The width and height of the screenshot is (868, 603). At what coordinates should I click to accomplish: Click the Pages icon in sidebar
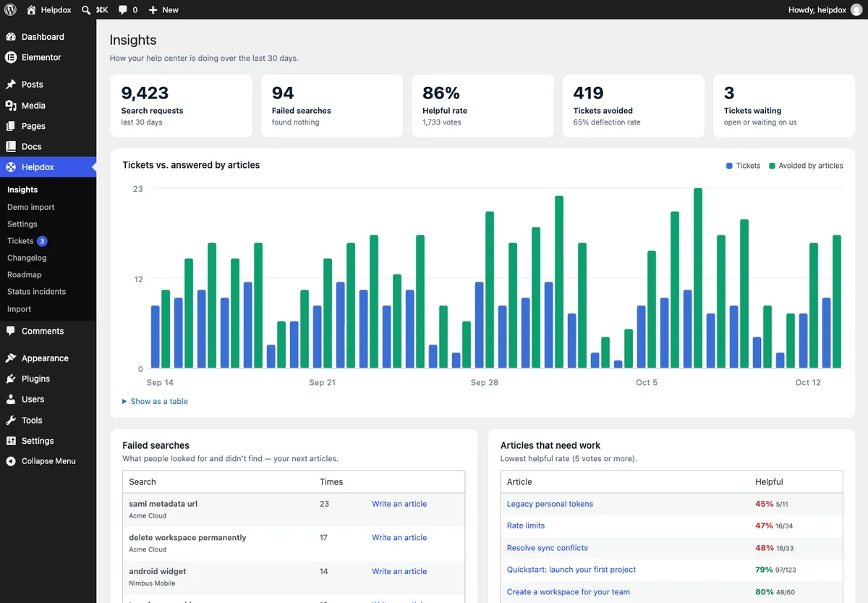[x=11, y=126]
